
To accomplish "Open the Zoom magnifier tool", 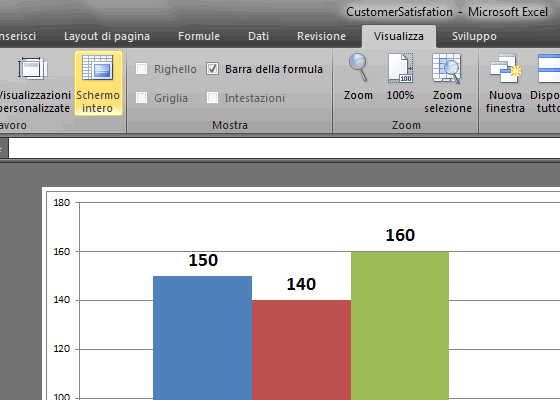I will point(358,78).
